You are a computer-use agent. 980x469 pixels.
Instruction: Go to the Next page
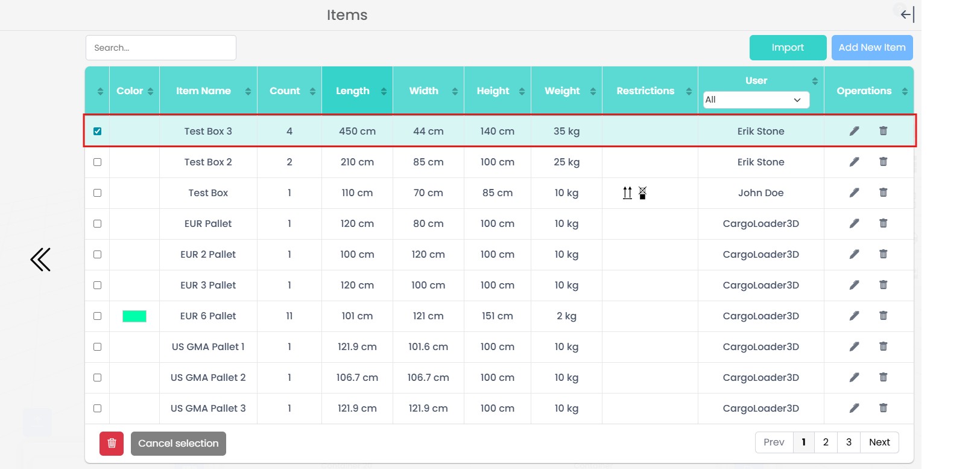click(879, 442)
